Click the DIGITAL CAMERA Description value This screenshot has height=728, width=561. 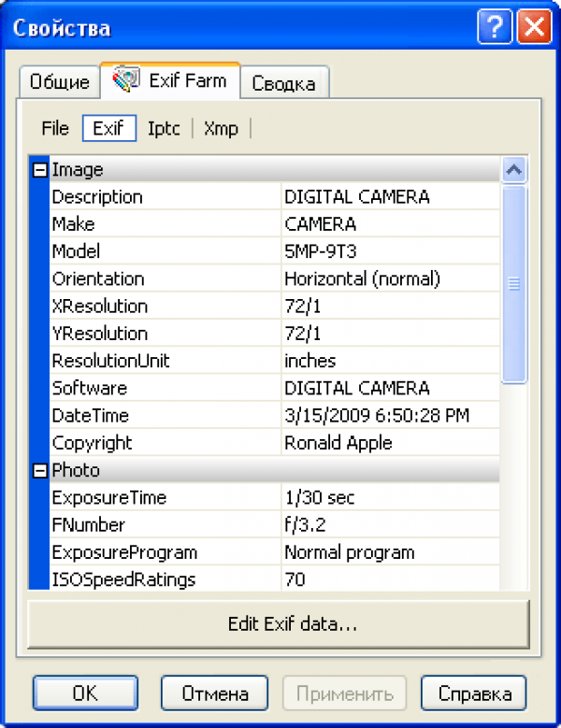[x=356, y=197]
